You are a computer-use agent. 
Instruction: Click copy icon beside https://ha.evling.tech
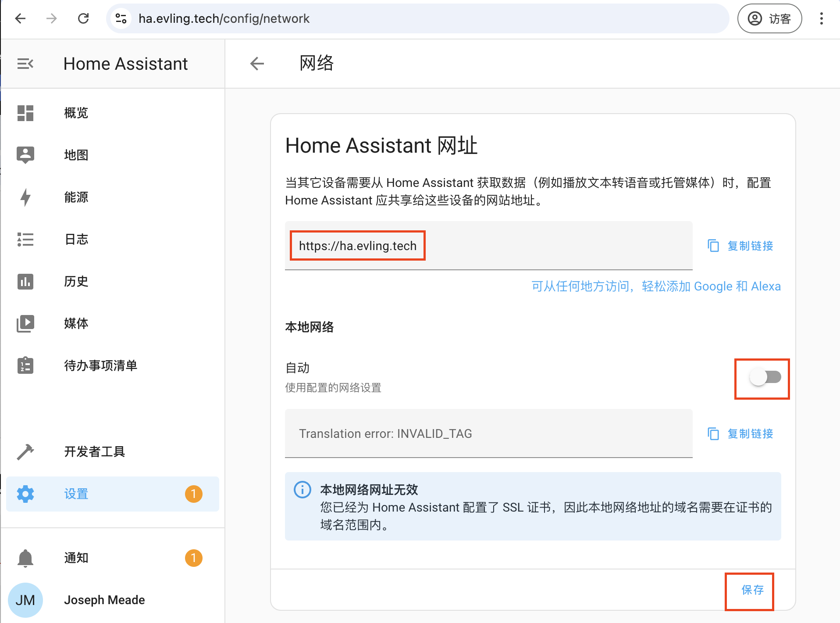tap(713, 246)
